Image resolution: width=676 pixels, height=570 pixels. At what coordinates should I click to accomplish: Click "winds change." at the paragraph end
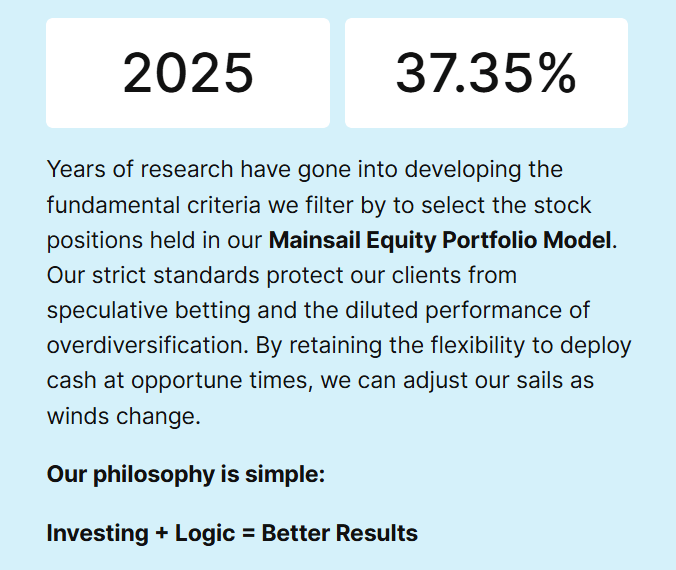pos(124,415)
